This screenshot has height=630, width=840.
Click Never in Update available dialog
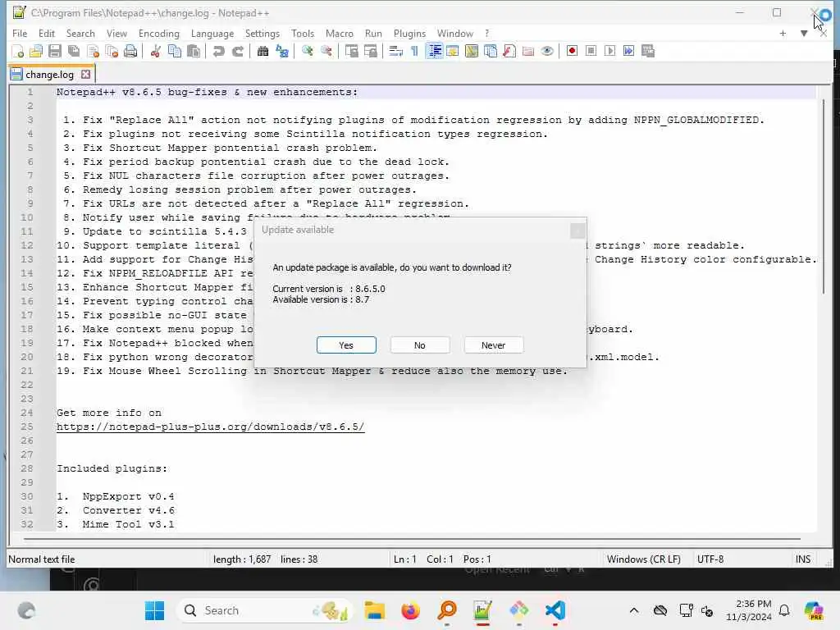[x=493, y=345]
